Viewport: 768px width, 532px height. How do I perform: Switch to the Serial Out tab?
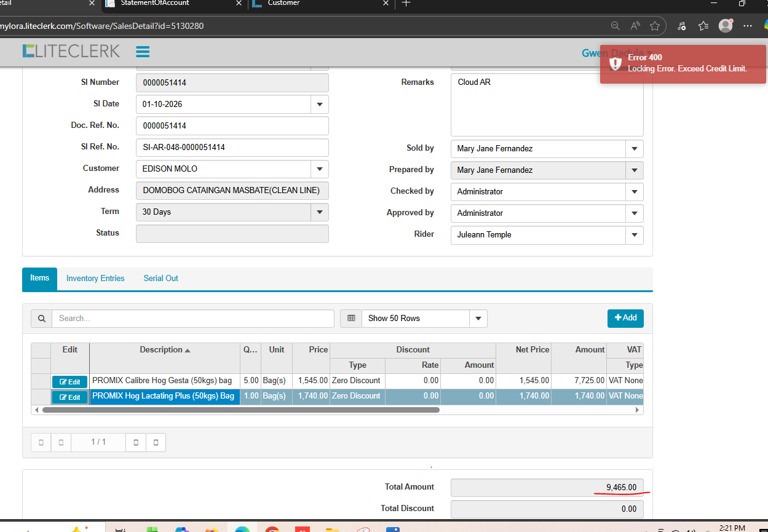tap(160, 279)
